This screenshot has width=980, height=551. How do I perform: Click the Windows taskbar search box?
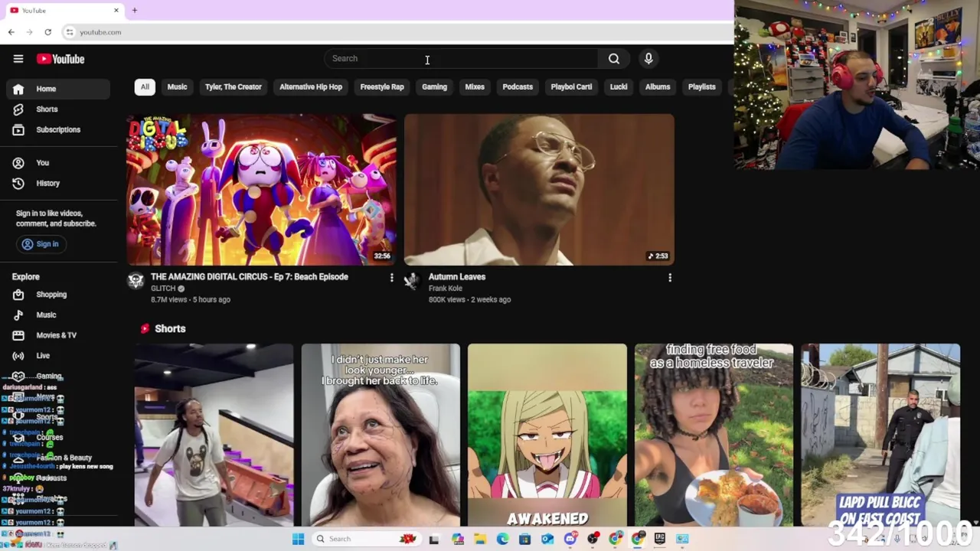(367, 539)
